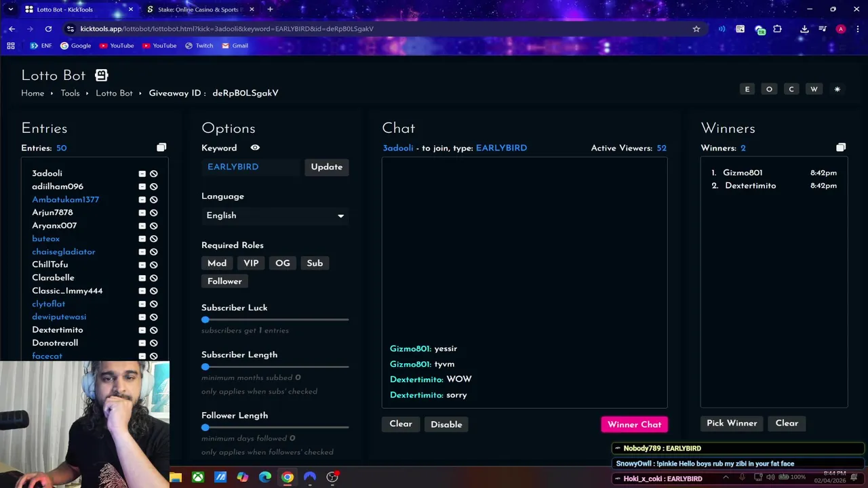Toggle the Sub required role
Viewport: 868px width, 488px height.
pos(315,263)
